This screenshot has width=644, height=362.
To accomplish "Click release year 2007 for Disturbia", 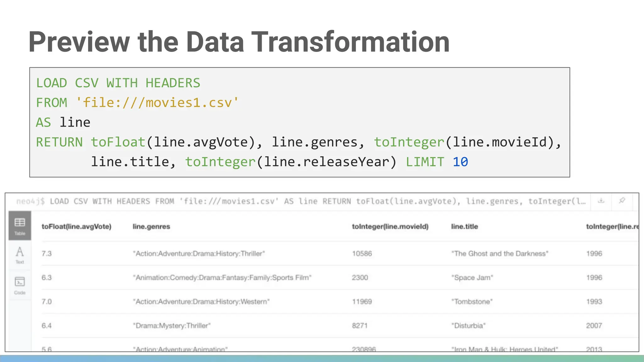I will (594, 326).
